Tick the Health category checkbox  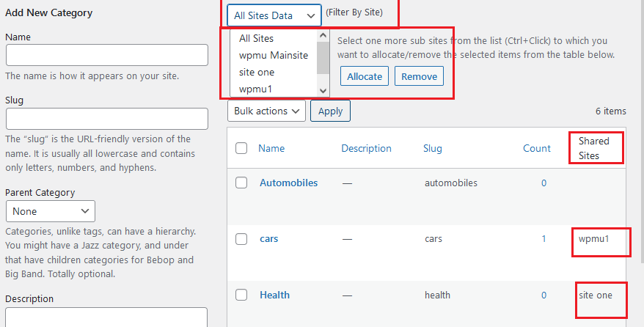241,295
